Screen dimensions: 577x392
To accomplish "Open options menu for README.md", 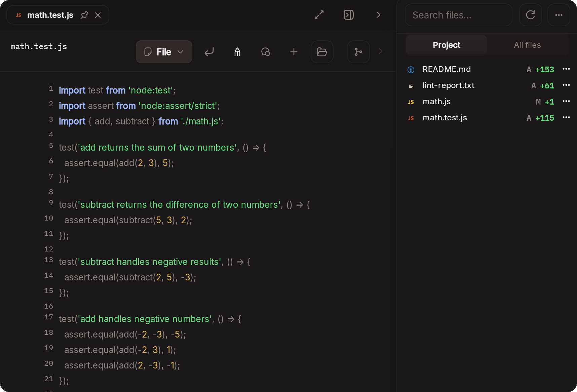I will pyautogui.click(x=566, y=69).
